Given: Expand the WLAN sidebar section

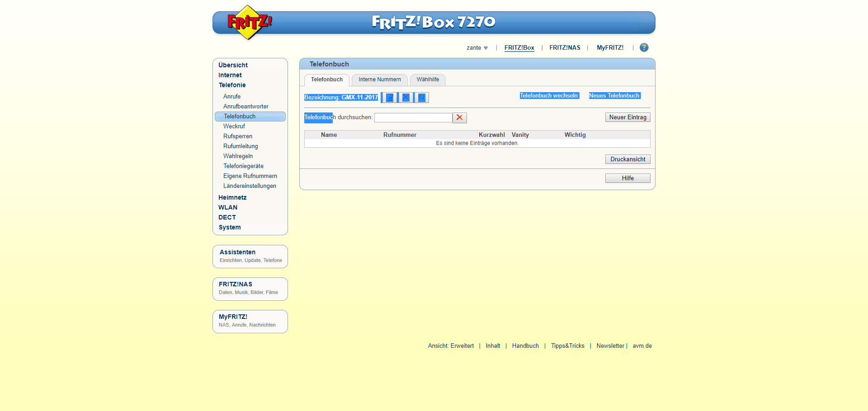Looking at the screenshot, I should click(x=228, y=207).
